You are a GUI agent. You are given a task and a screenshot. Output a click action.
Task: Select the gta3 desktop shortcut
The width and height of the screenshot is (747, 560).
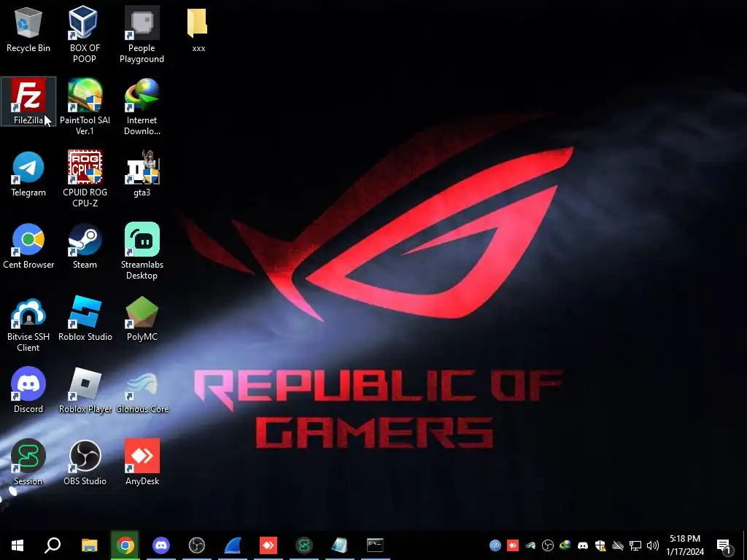pos(142,174)
